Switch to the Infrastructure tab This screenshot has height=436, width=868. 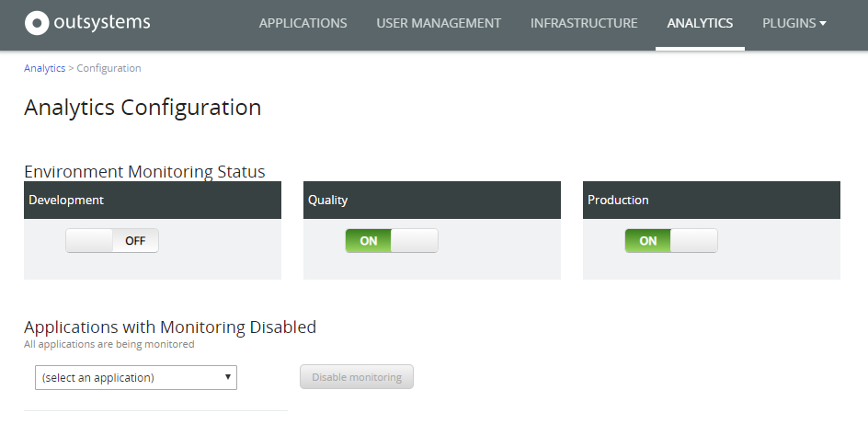click(584, 23)
